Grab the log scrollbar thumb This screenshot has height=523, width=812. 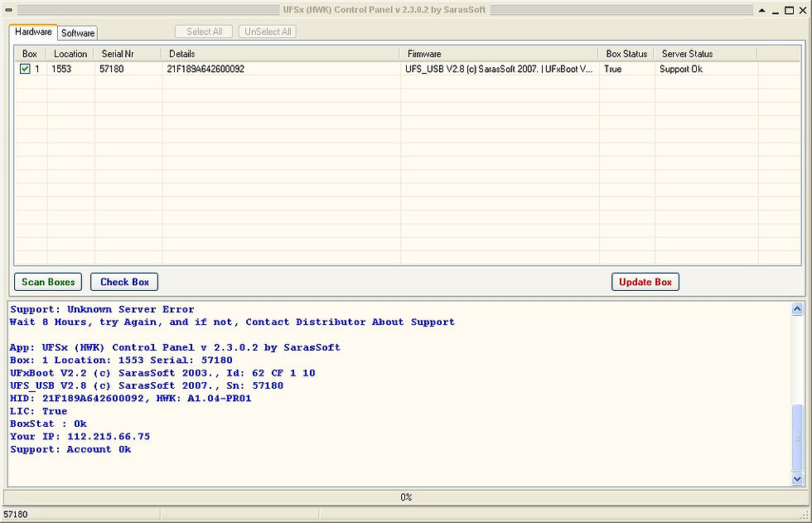pos(797,438)
